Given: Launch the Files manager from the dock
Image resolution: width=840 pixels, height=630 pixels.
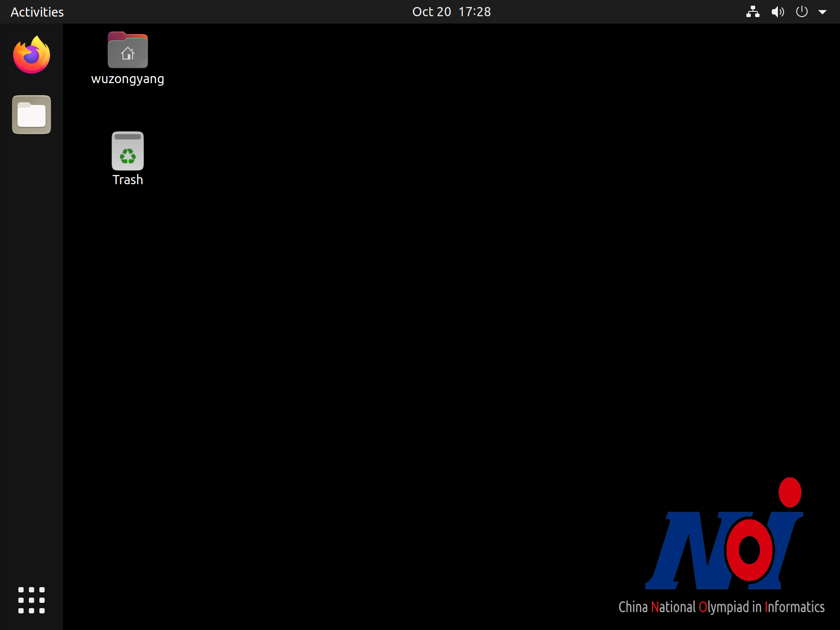Looking at the screenshot, I should tap(31, 115).
